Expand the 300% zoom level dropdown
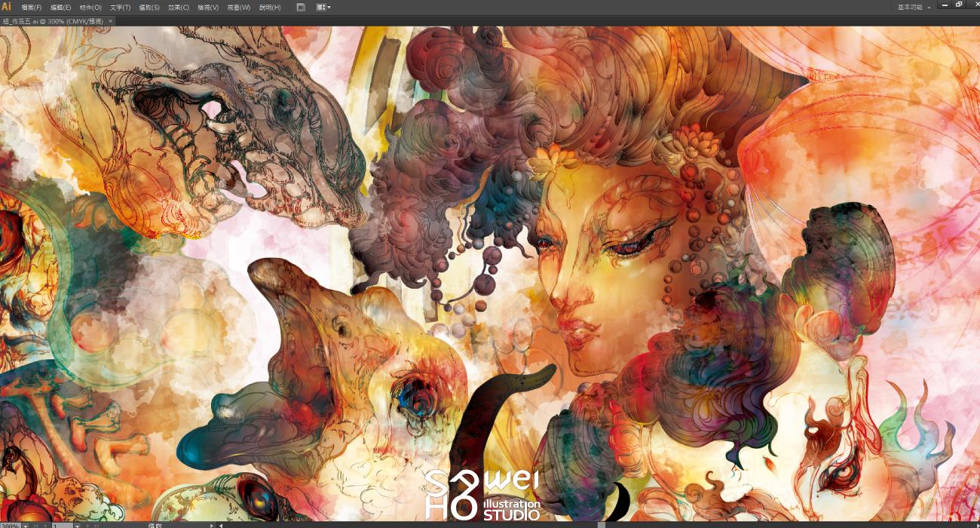Screen dimensions: 980x528 pos(26,525)
